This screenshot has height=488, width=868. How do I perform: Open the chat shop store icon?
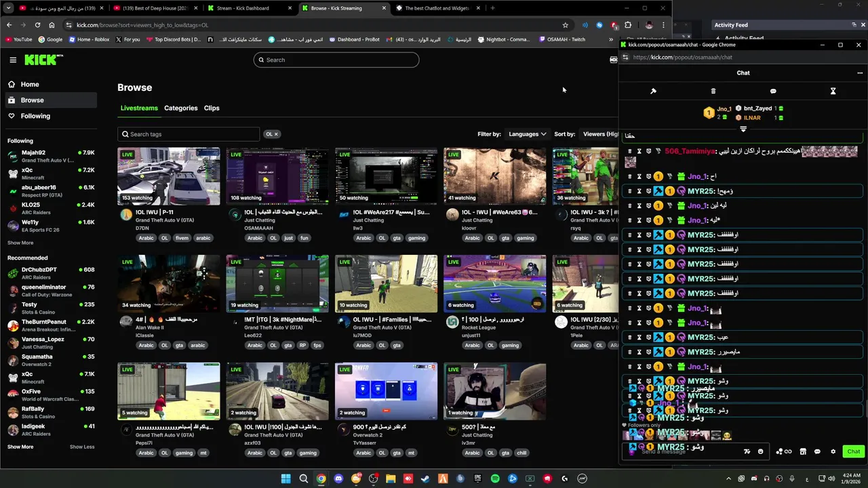click(x=803, y=451)
